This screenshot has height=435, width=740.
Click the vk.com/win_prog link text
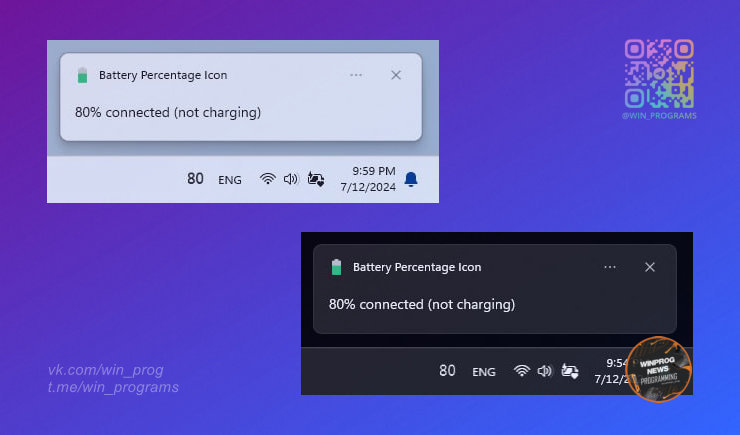[x=106, y=370]
